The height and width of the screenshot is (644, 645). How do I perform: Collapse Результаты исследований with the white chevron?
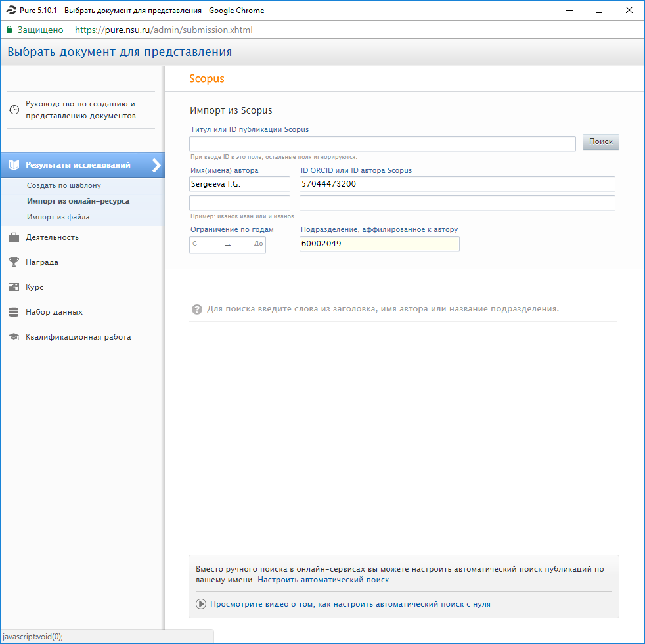(x=156, y=165)
